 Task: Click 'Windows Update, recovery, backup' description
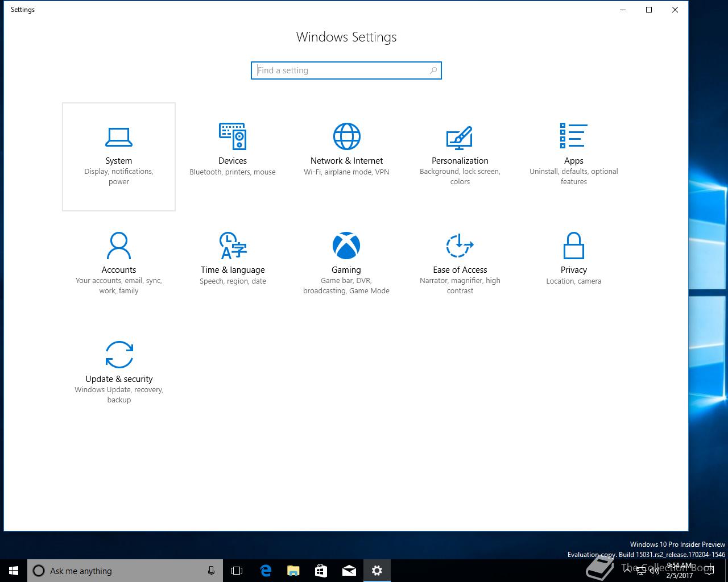119,394
